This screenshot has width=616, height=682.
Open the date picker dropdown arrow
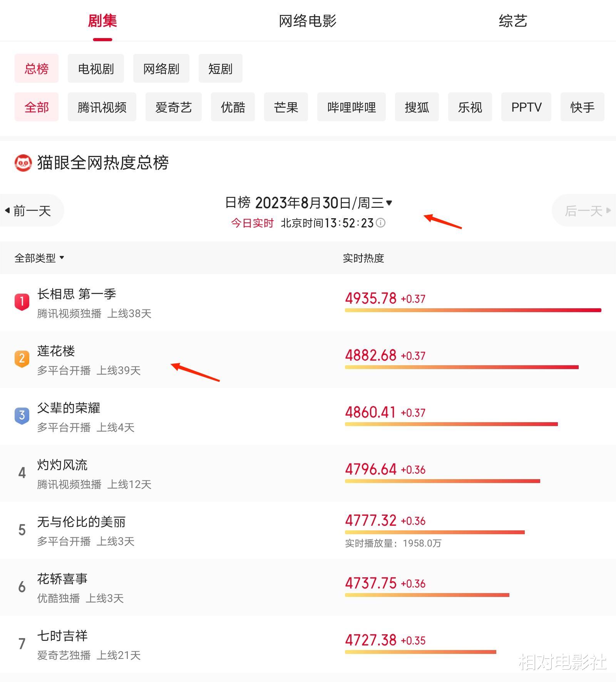click(x=389, y=203)
